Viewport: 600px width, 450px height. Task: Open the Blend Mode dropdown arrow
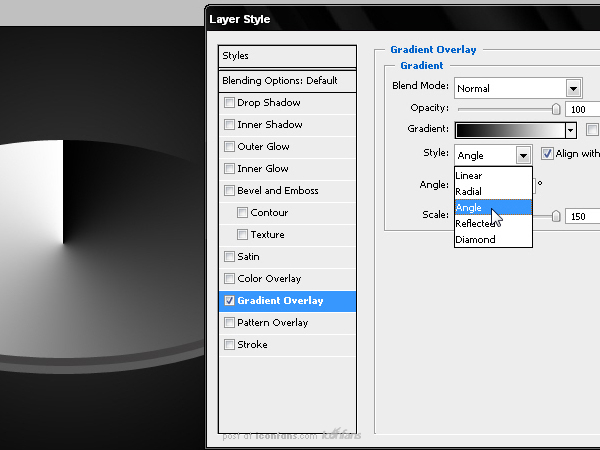(x=573, y=89)
